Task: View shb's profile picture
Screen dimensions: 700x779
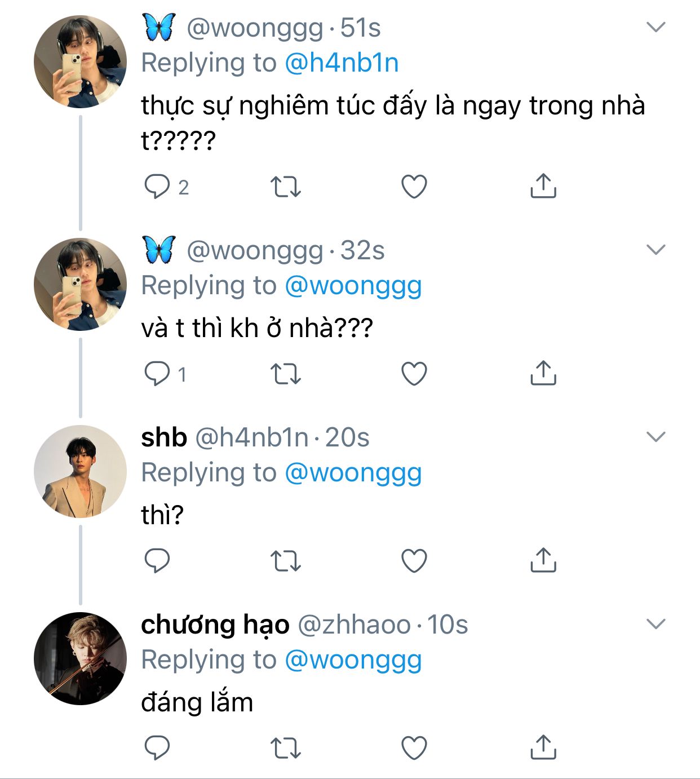Action: tap(80, 471)
